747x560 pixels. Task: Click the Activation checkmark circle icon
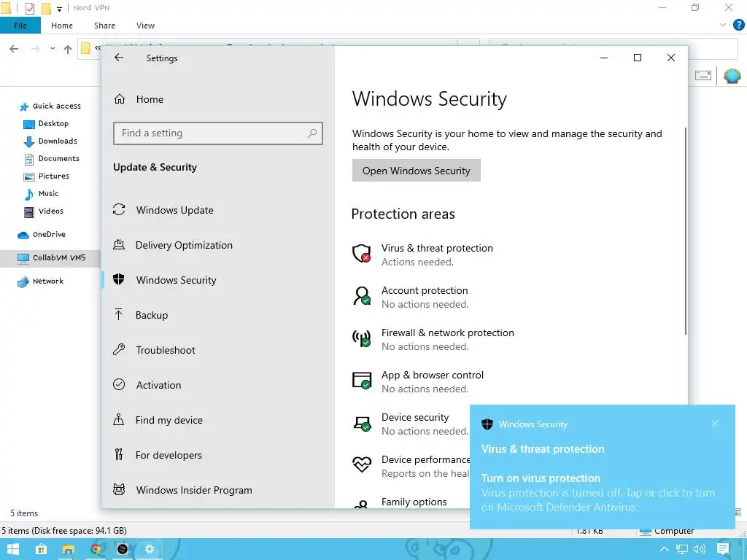pyautogui.click(x=119, y=384)
